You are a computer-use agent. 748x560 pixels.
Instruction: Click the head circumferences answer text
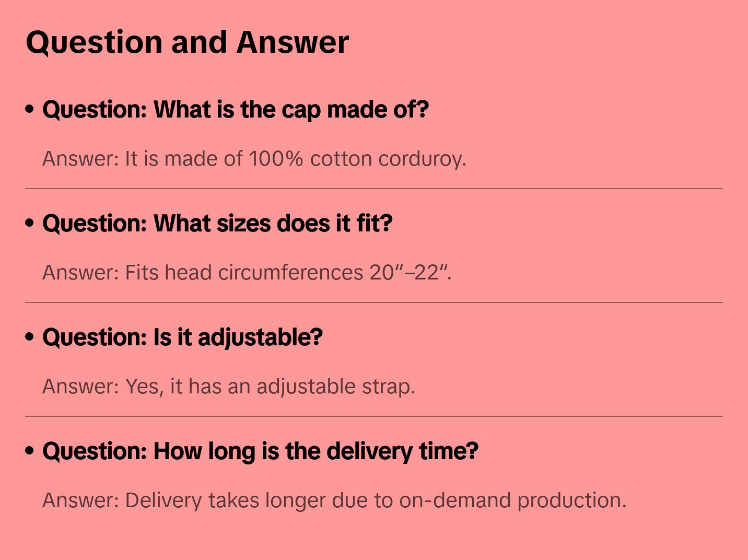coord(247,273)
